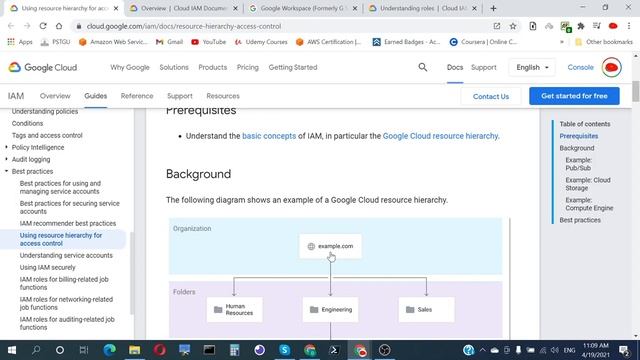
Task: Follow Google Cloud resource hierarchy link
Action: (440, 136)
